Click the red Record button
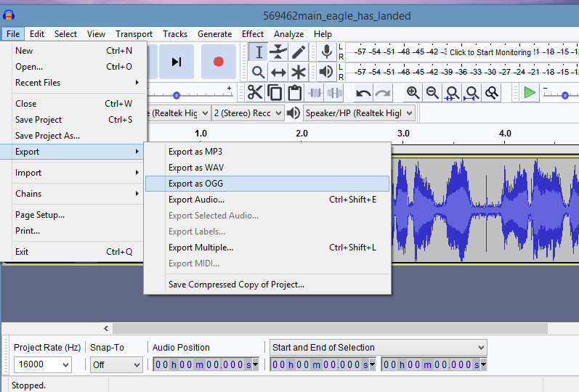579x392 pixels. click(x=219, y=62)
